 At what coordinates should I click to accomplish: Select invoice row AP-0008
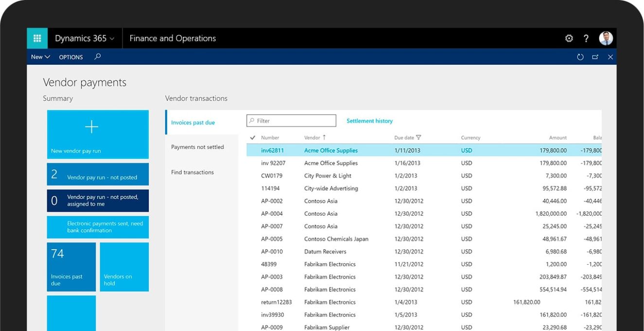(424, 290)
